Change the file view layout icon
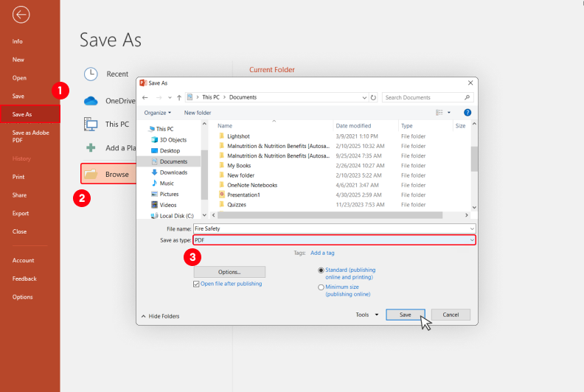 [x=439, y=113]
